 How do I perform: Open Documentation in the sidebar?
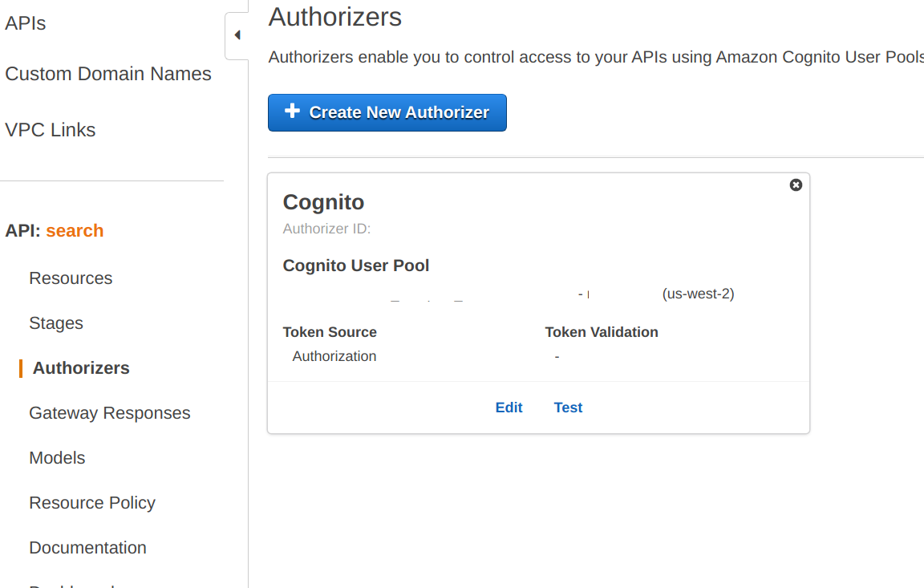tap(87, 547)
